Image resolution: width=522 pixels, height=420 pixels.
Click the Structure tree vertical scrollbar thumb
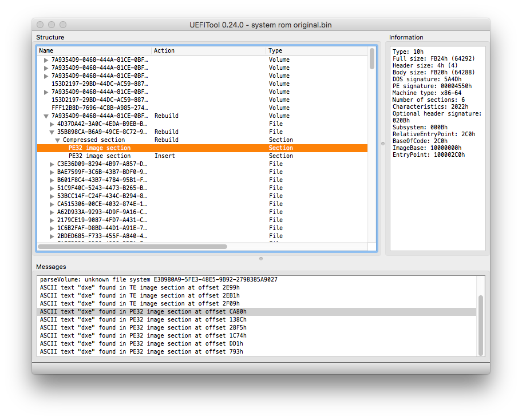point(372,58)
